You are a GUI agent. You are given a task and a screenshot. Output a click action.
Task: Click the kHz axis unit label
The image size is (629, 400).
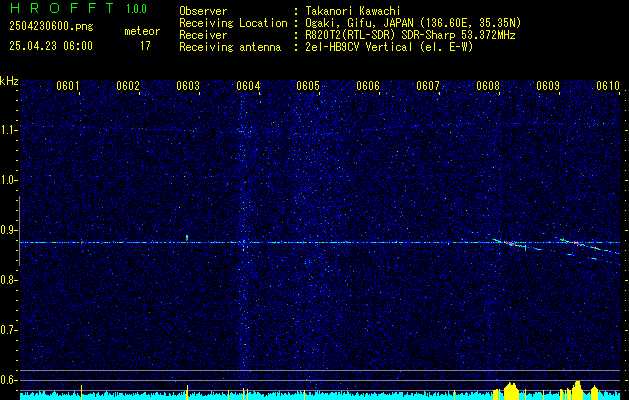pyautogui.click(x=9, y=81)
